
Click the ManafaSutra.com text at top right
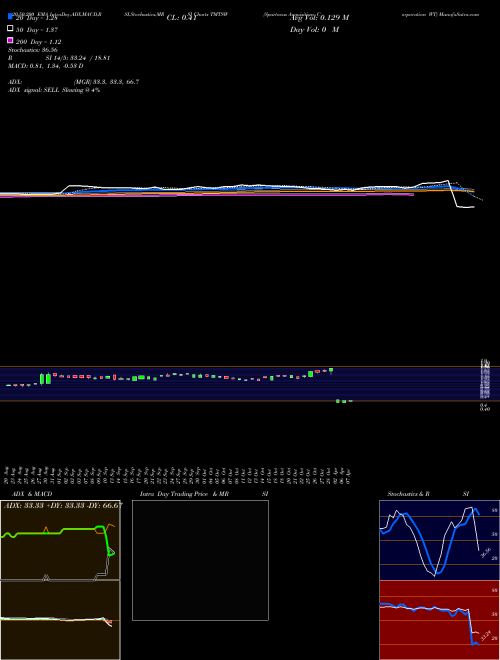click(x=458, y=14)
